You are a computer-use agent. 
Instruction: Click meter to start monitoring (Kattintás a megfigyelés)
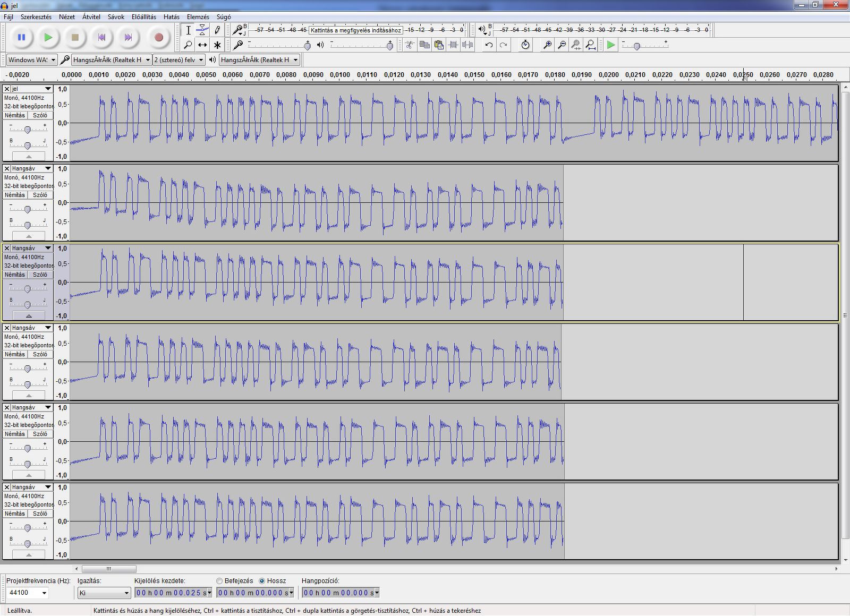pos(355,30)
